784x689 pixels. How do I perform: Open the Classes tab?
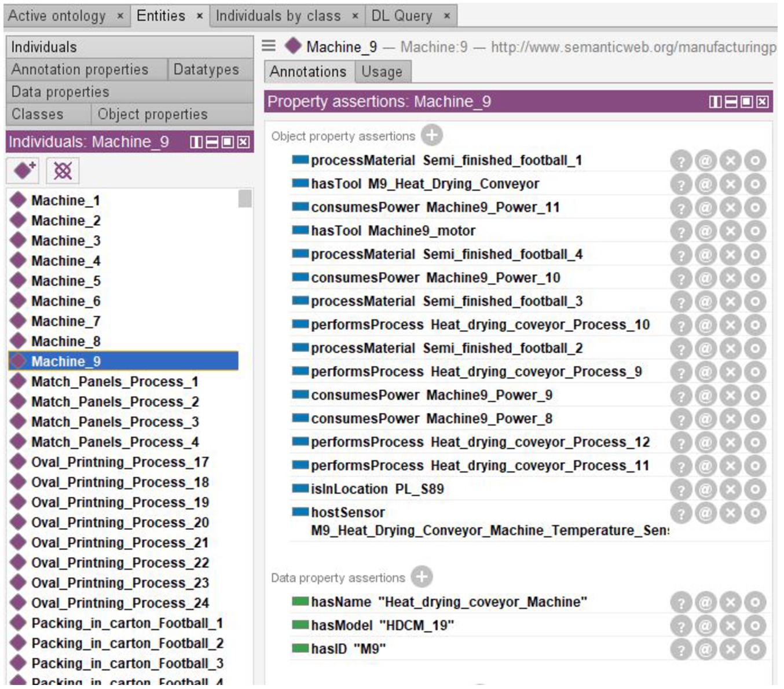click(x=48, y=114)
